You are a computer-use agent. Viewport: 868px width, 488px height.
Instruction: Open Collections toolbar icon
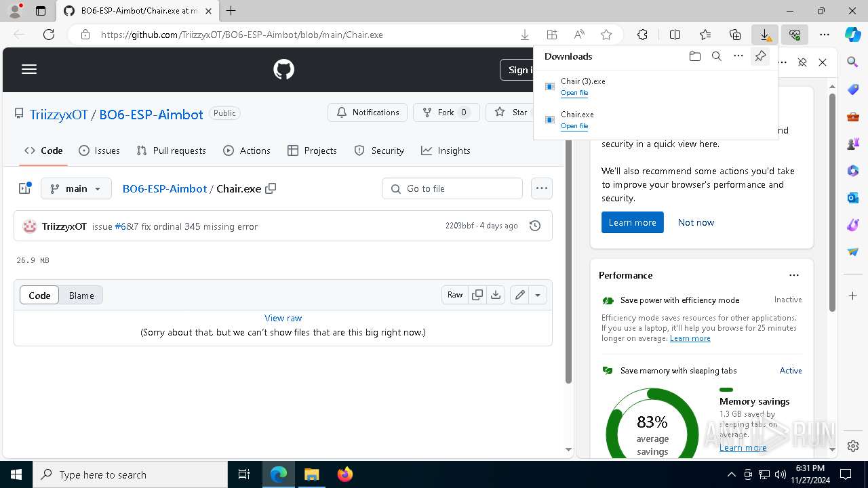735,35
